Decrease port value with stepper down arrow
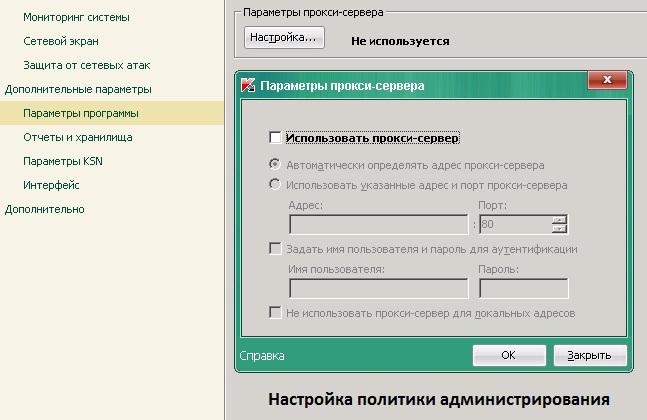The width and height of the screenshot is (647, 420). pyautogui.click(x=559, y=230)
